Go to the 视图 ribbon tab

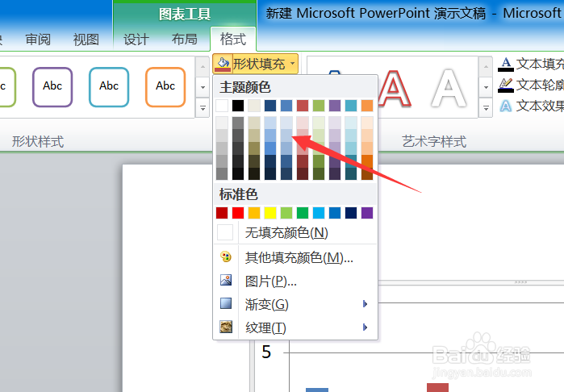click(86, 40)
